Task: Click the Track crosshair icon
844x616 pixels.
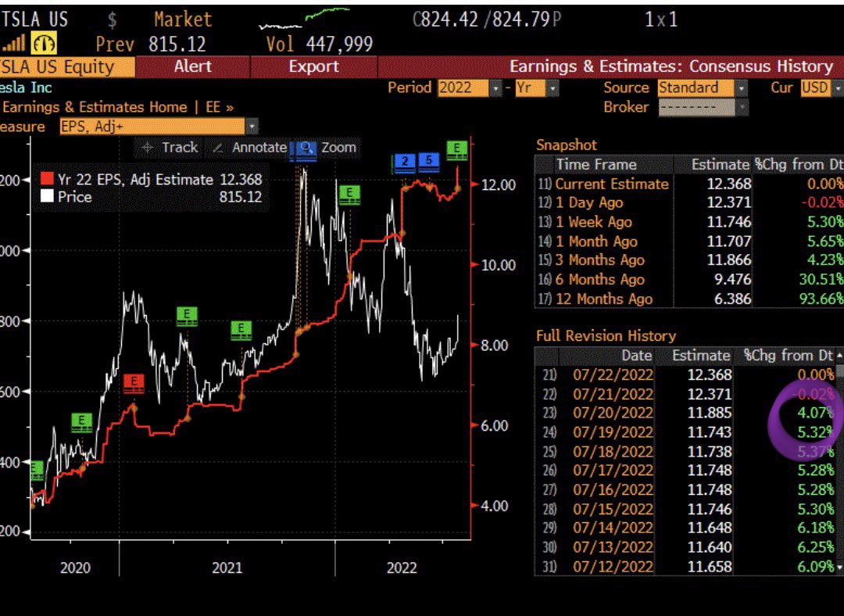Action: coord(148,148)
